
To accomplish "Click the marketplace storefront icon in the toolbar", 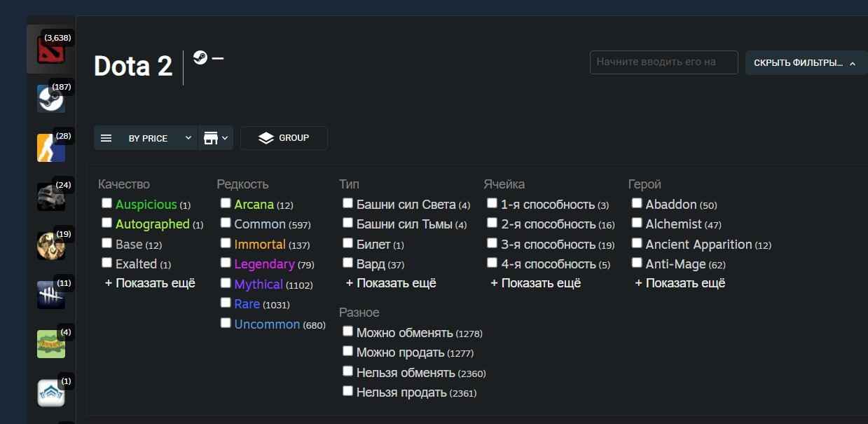I will point(211,137).
